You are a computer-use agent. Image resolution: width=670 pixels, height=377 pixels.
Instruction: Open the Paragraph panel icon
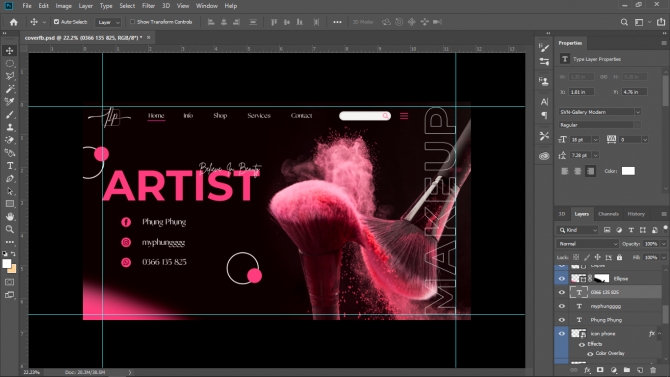(x=544, y=115)
